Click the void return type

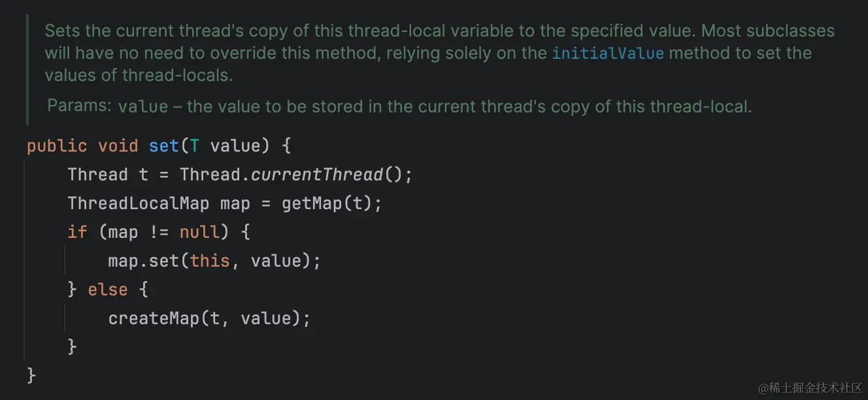point(118,146)
